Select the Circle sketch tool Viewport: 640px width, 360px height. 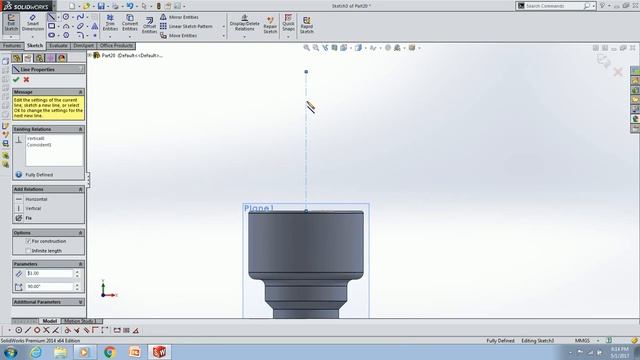click(66, 17)
